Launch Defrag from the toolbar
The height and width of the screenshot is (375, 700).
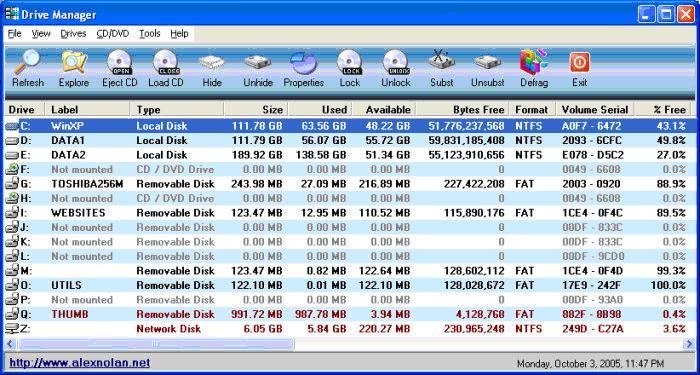(534, 62)
